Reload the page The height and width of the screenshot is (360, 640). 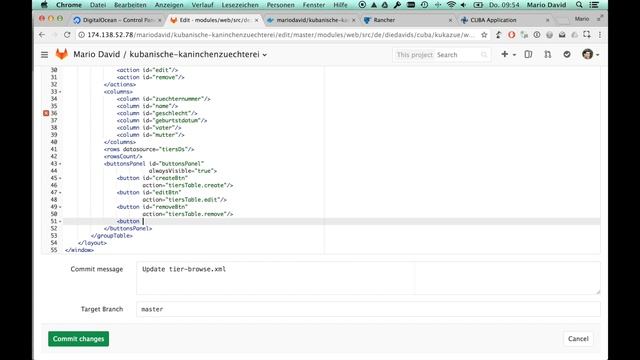point(67,35)
